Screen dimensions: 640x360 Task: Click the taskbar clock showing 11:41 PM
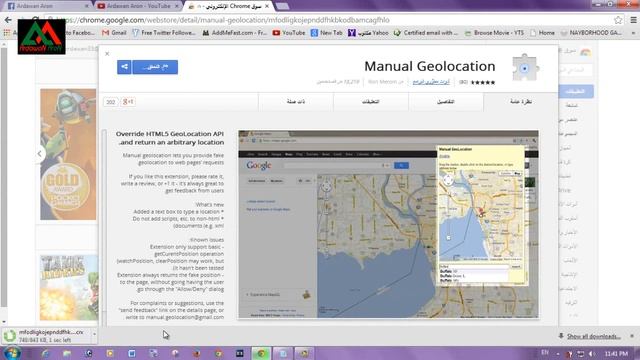point(616,353)
